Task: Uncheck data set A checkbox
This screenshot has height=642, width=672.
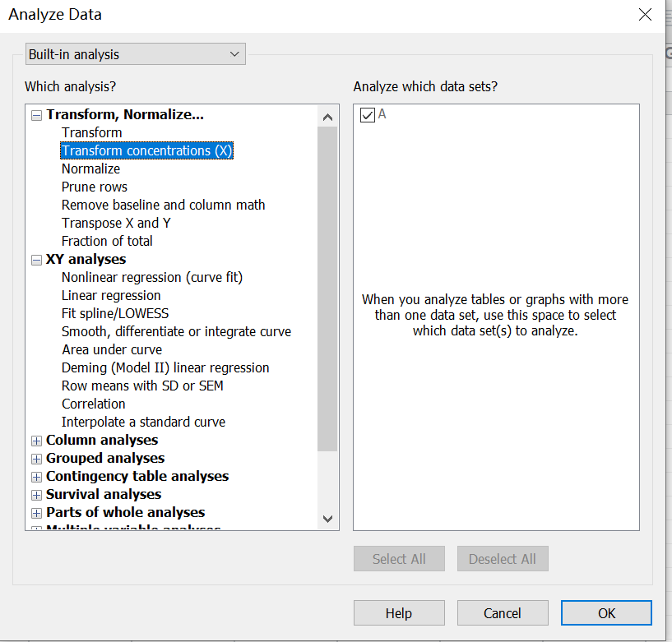Action: pyautogui.click(x=368, y=115)
